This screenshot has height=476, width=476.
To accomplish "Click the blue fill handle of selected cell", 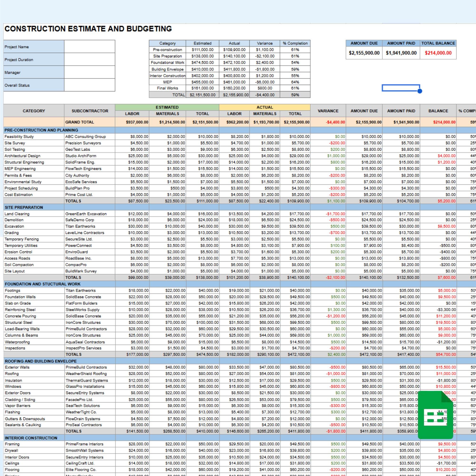I will point(420,91).
